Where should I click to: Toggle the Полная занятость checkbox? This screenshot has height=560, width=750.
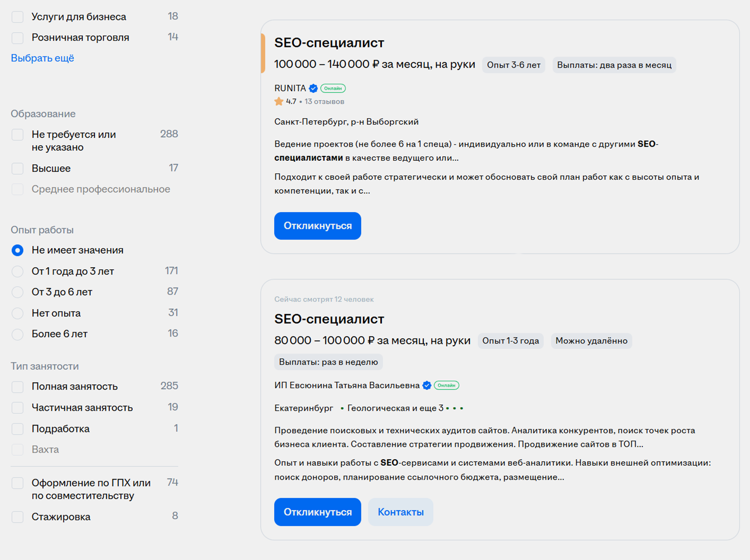pyautogui.click(x=18, y=387)
